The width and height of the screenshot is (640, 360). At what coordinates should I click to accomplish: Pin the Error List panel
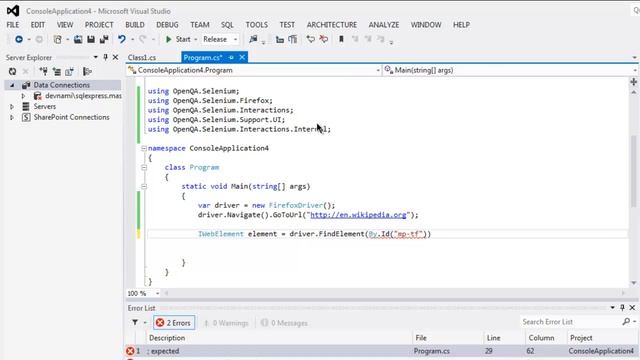click(622, 307)
